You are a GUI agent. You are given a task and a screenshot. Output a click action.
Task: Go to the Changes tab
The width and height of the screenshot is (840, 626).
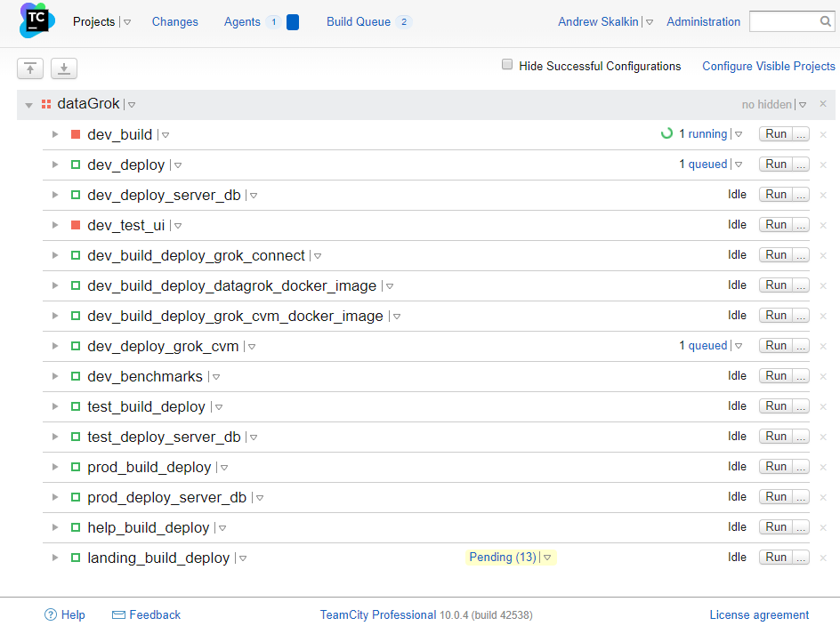[174, 21]
